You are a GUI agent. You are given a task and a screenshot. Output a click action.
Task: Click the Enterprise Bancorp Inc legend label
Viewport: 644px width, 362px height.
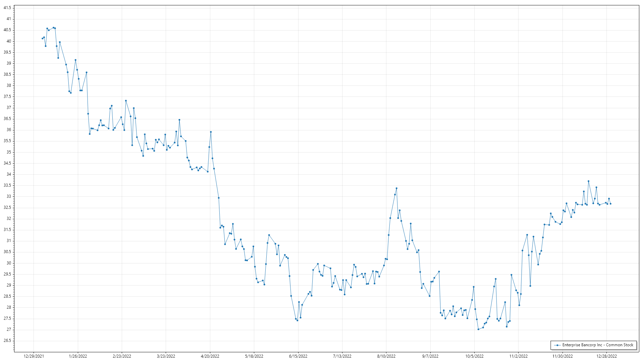click(598, 345)
